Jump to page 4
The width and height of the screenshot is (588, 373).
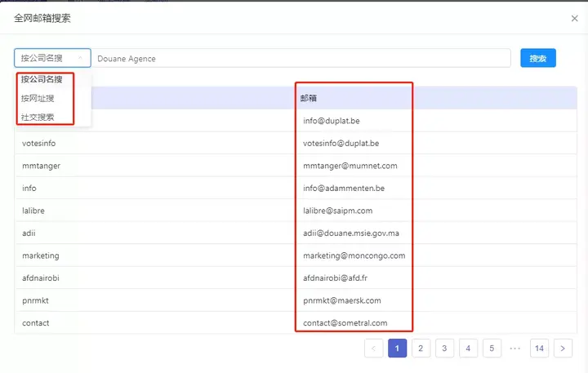click(x=468, y=349)
